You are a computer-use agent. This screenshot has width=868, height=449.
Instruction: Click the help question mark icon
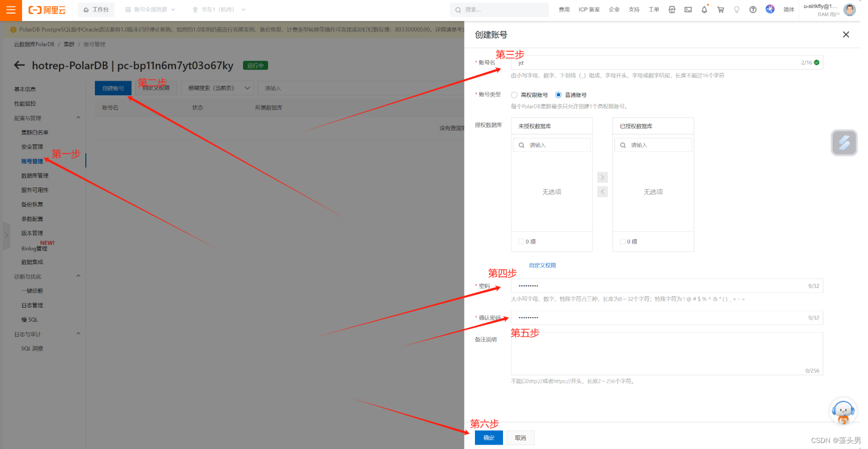pos(753,10)
